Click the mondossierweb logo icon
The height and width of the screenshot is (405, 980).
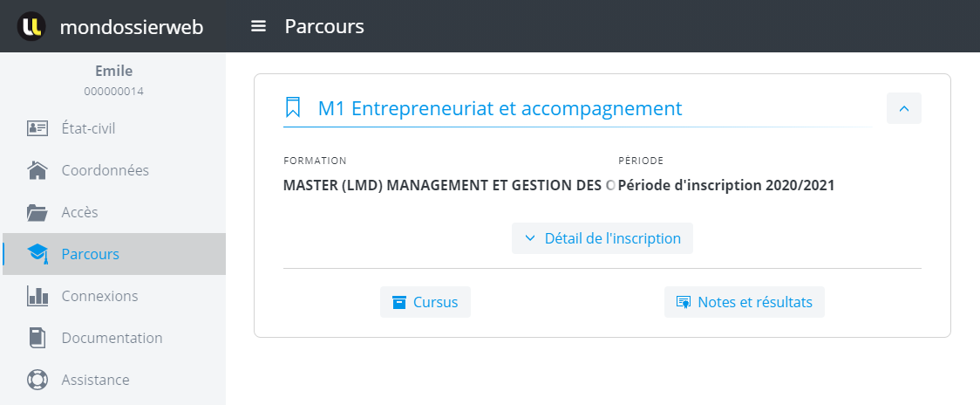point(32,26)
